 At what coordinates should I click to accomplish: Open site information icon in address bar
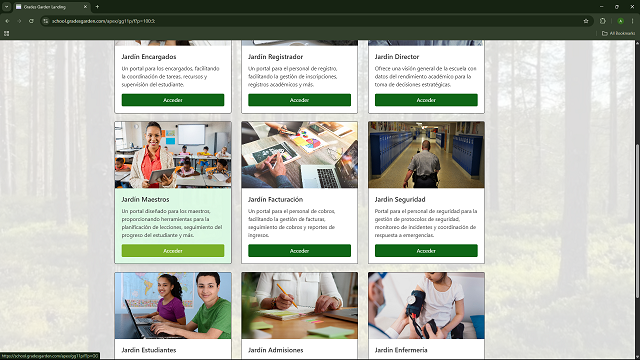[x=46, y=21]
